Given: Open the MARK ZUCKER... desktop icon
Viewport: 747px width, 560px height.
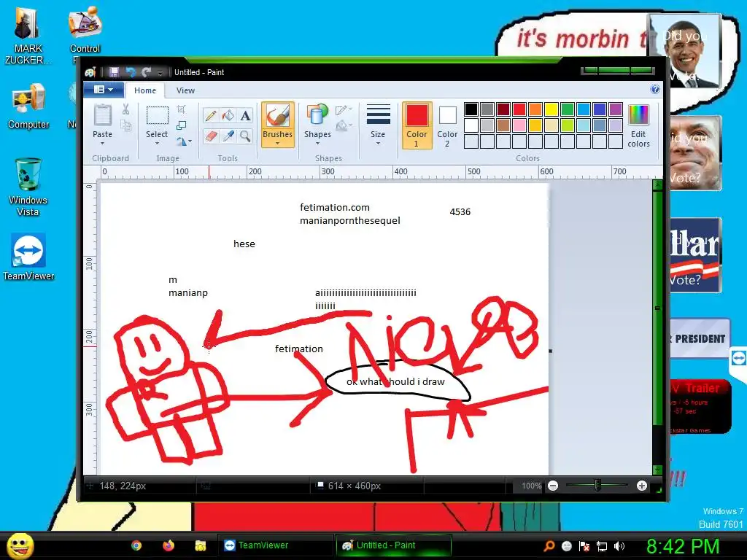Looking at the screenshot, I should pos(28,35).
